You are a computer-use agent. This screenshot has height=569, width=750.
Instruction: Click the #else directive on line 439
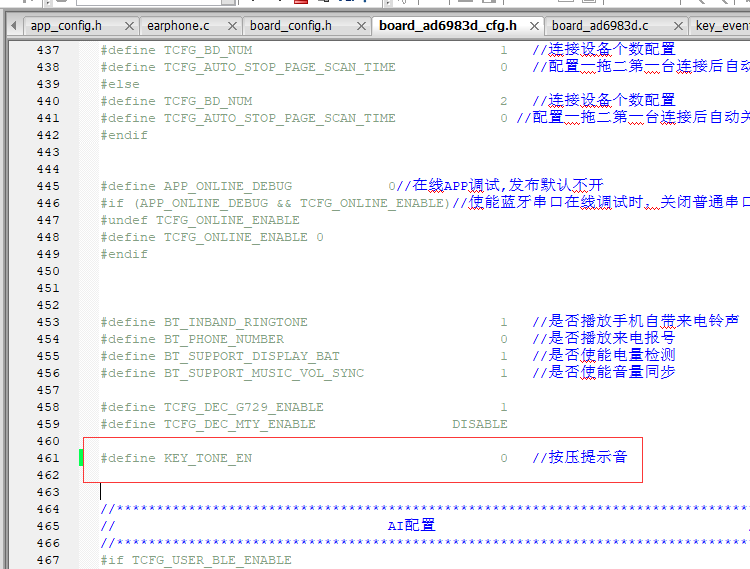(120, 84)
